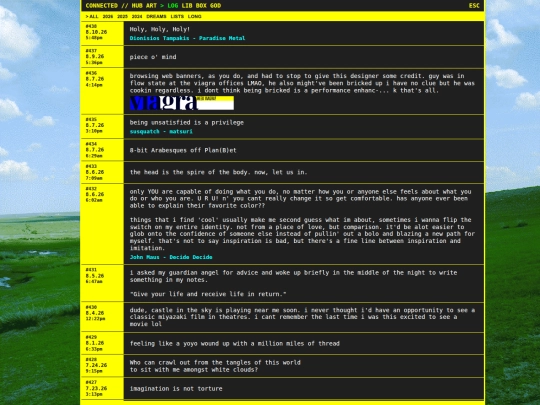The width and height of the screenshot is (540, 405).
Task: Click entry number #428
Action: [91, 360]
